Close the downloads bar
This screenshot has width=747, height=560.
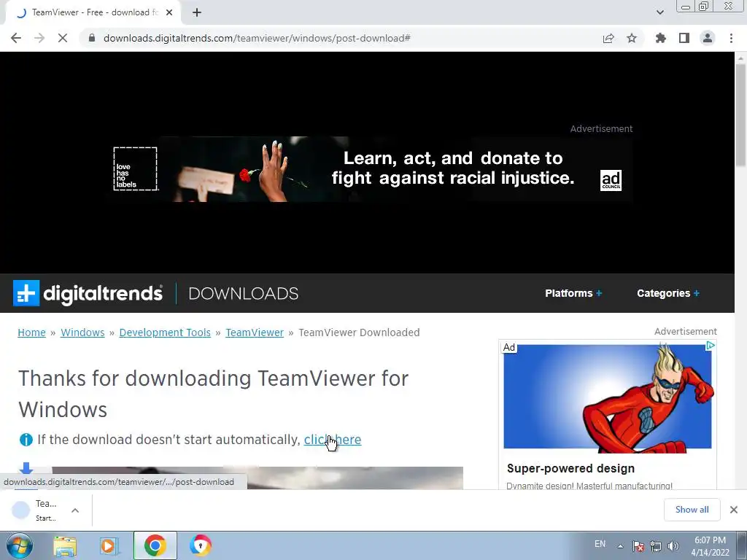click(x=734, y=510)
